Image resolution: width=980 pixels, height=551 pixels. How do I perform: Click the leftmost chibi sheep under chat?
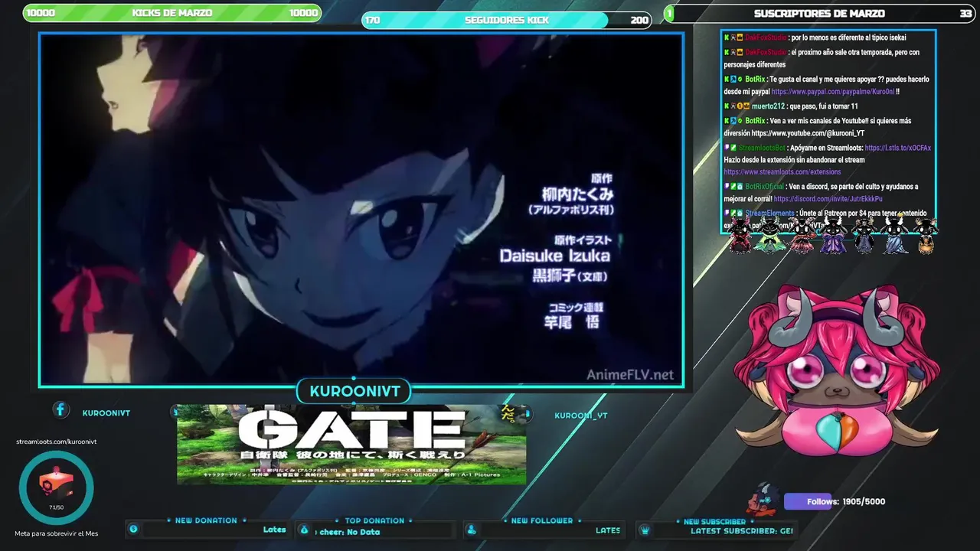tap(740, 234)
